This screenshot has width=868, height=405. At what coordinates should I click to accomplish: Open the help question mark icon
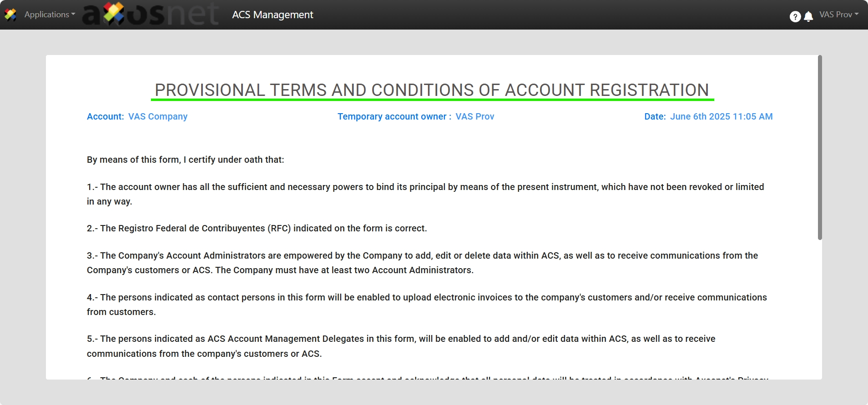click(x=795, y=17)
